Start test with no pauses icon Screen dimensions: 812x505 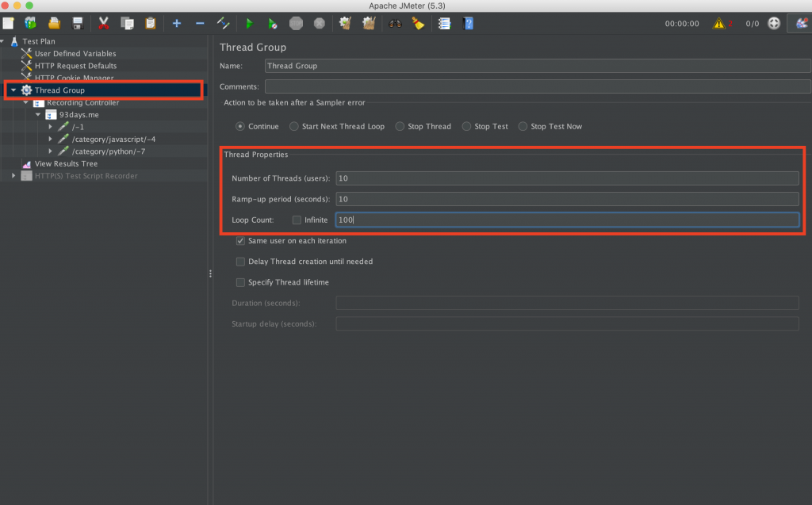pyautogui.click(x=273, y=23)
